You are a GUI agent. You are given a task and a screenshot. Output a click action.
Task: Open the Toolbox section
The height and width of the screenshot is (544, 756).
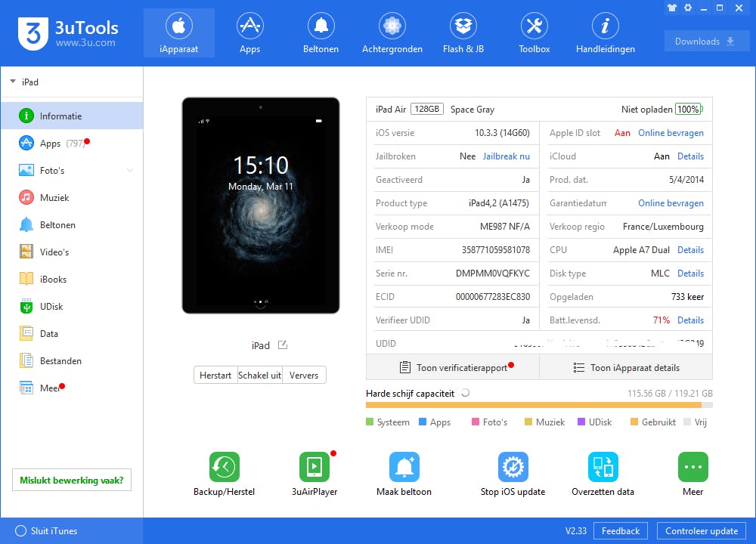click(534, 32)
